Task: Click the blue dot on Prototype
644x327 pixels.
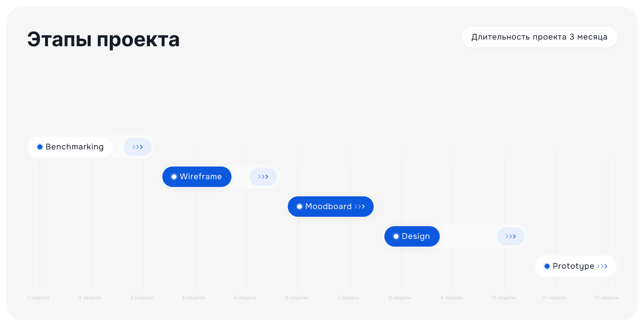Action: [547, 266]
